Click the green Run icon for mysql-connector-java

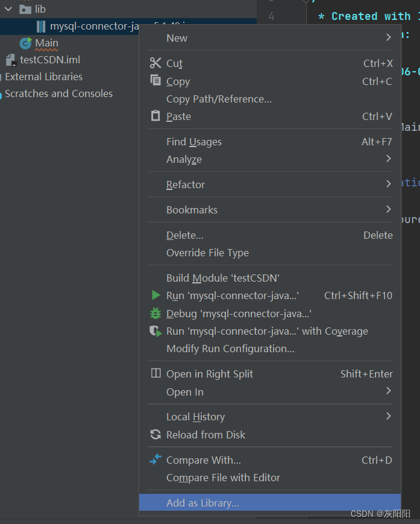[155, 295]
